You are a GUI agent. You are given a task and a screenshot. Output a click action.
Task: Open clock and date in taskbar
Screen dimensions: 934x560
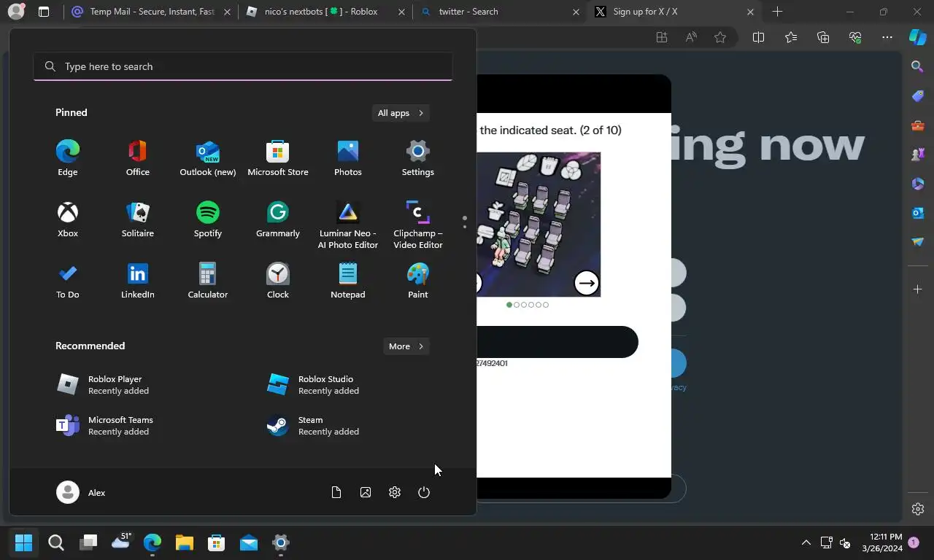click(x=881, y=542)
